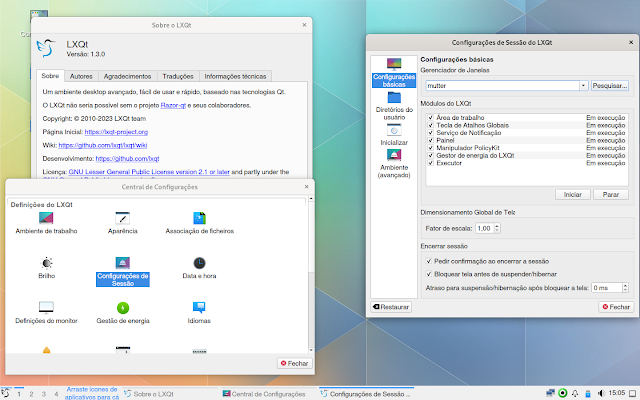Open Idiomas settings icon
Screen dimensions: 640x400
pos(199,307)
